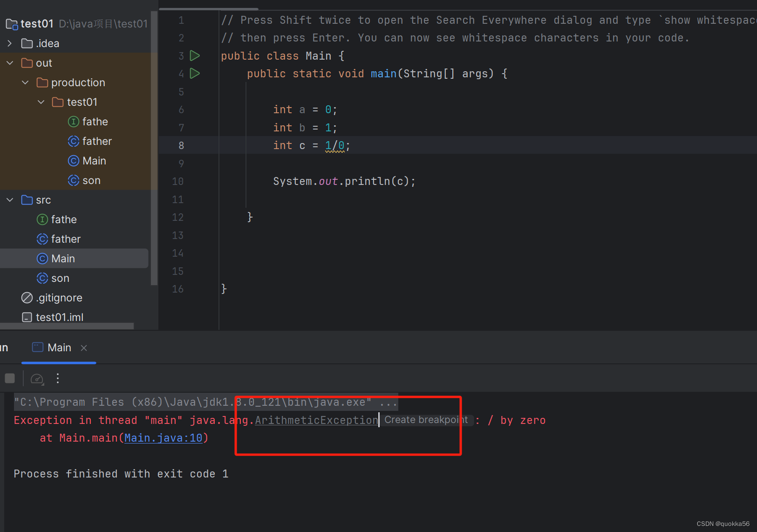Open the fathe interface in out folder
The width and height of the screenshot is (757, 532).
(x=95, y=122)
